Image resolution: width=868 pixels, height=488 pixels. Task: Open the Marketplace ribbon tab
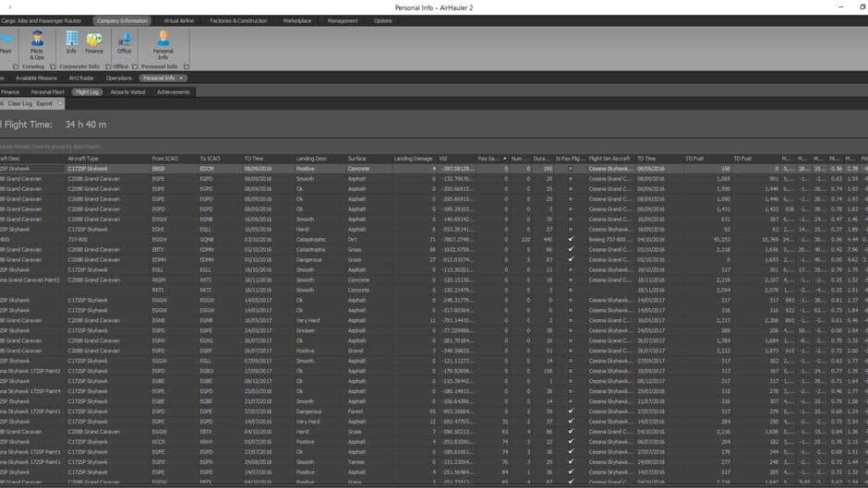(x=296, y=20)
